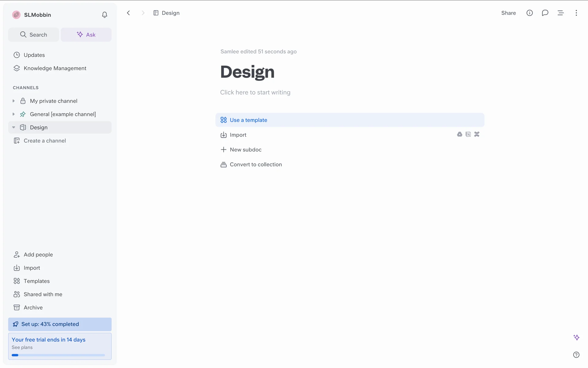Click See plans trial link
The height and width of the screenshot is (368, 588).
coord(22,347)
